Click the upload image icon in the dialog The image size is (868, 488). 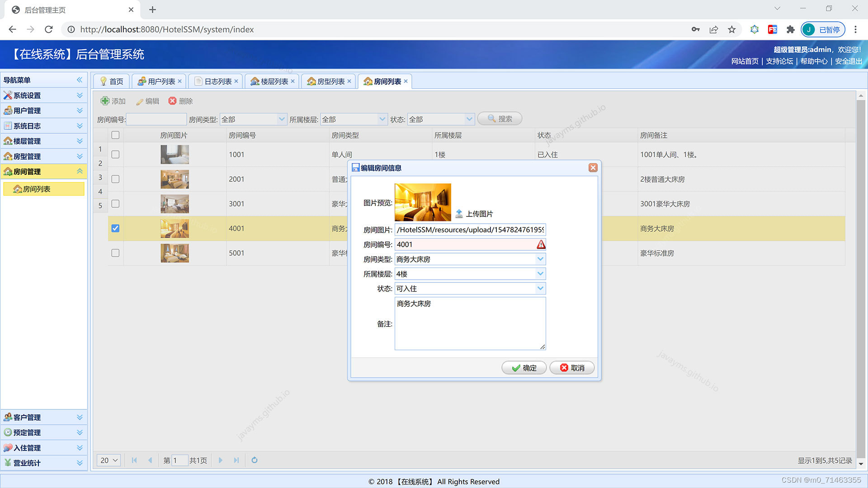pos(459,214)
